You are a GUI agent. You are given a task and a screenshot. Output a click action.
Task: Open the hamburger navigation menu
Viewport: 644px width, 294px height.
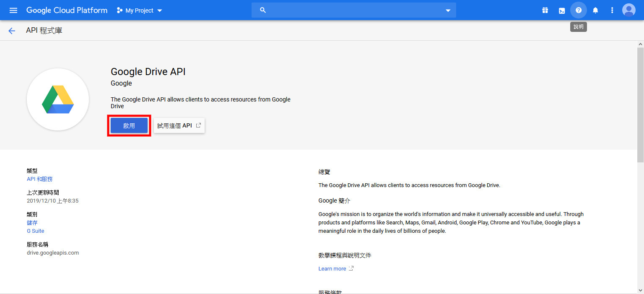coord(13,10)
